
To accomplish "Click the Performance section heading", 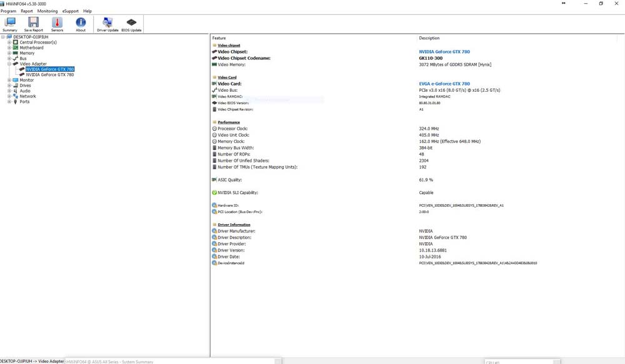I will tap(229, 122).
